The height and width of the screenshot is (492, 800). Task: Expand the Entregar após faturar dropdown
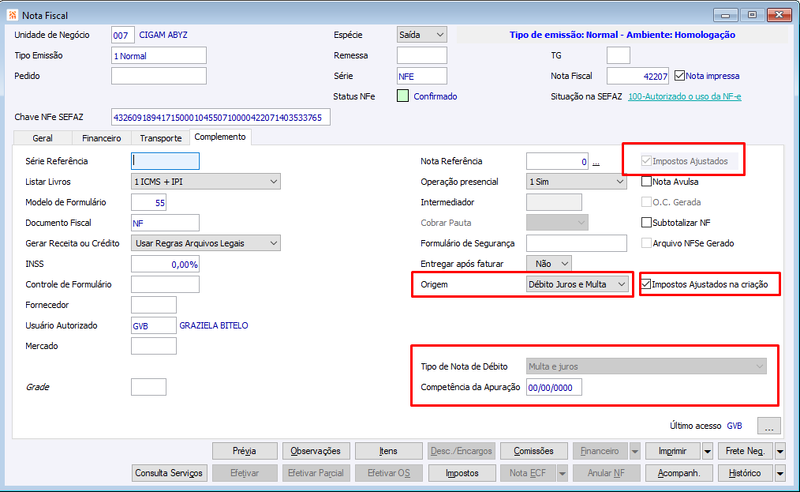tap(564, 264)
